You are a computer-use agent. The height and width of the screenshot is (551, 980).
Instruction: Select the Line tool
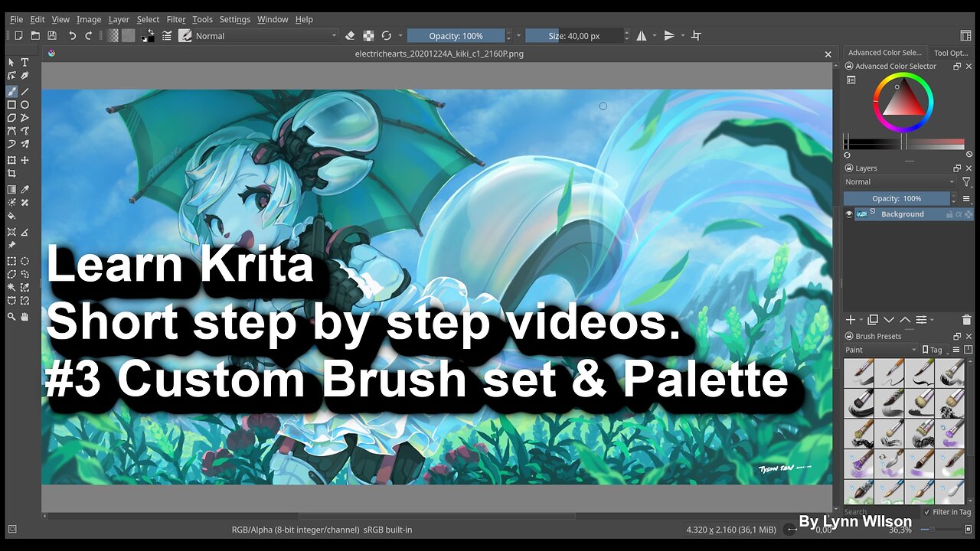click(x=24, y=91)
